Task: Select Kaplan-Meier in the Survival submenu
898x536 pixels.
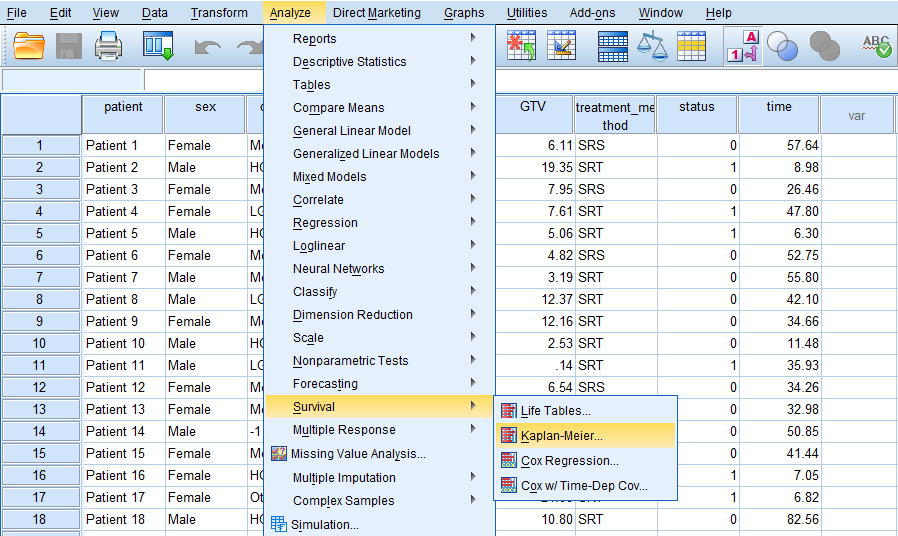Action: (x=585, y=436)
